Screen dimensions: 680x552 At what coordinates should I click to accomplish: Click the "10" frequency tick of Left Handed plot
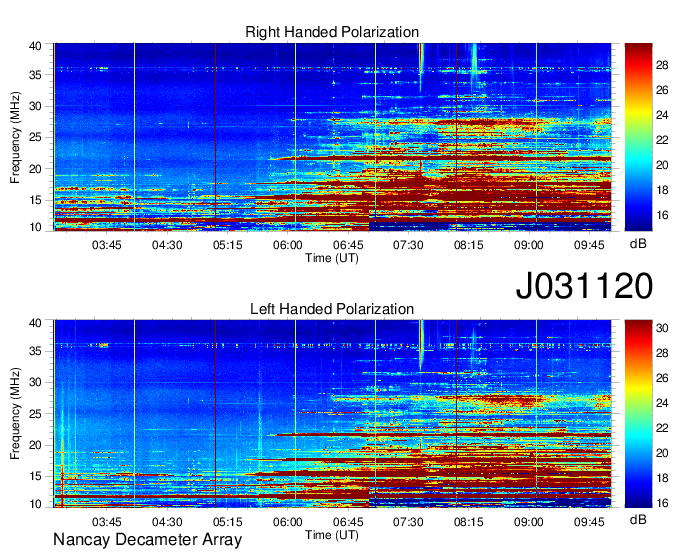click(35, 504)
